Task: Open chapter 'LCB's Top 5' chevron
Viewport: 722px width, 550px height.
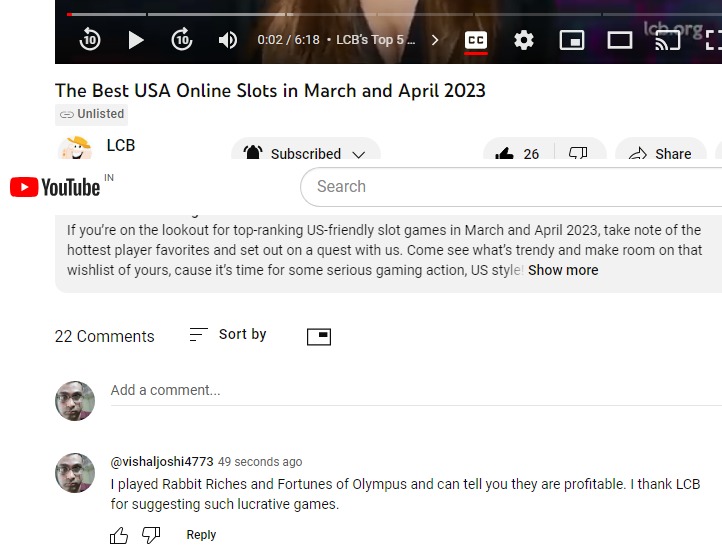Action: click(x=435, y=40)
